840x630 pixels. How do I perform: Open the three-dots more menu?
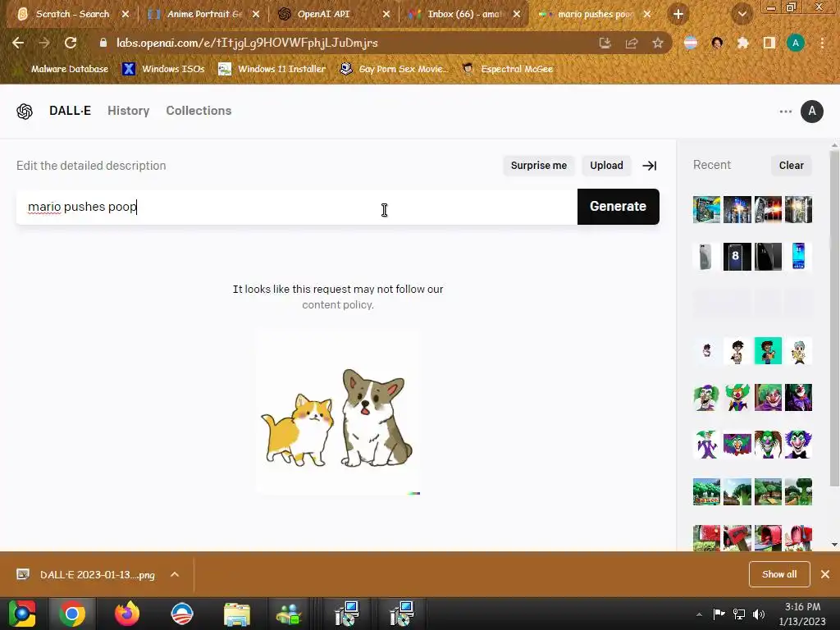pyautogui.click(x=785, y=112)
